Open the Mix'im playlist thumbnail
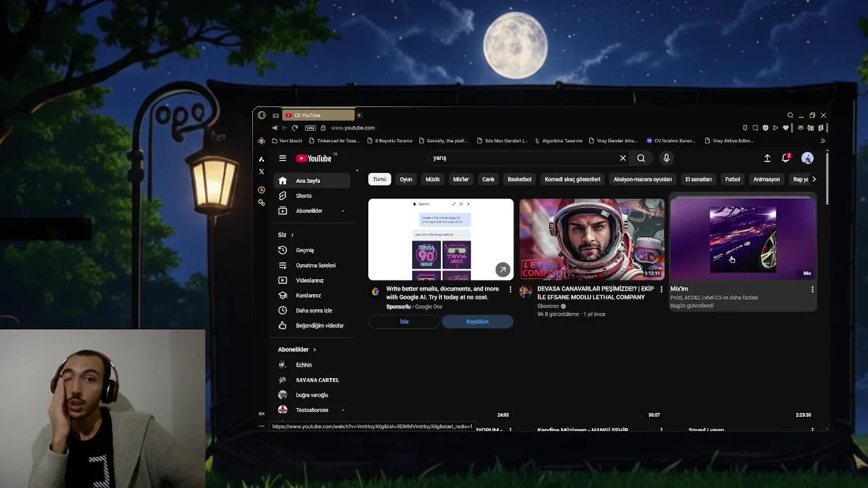868x488 pixels. pyautogui.click(x=743, y=239)
